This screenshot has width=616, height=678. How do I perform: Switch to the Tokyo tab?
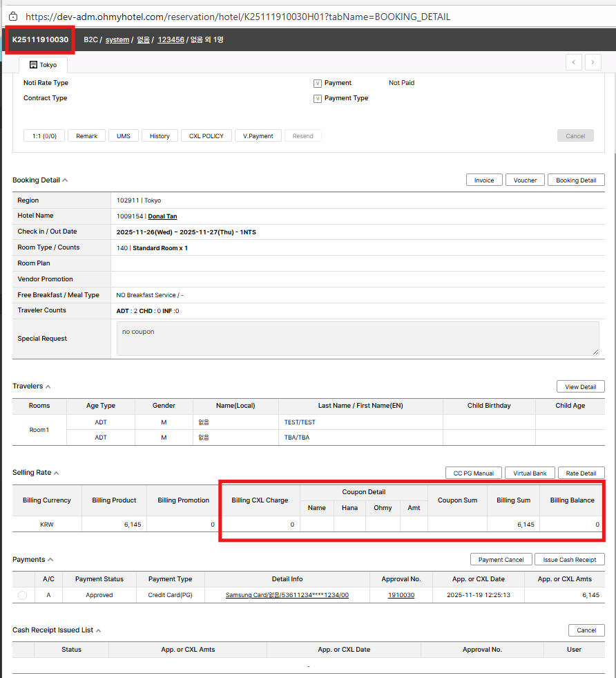pos(43,65)
